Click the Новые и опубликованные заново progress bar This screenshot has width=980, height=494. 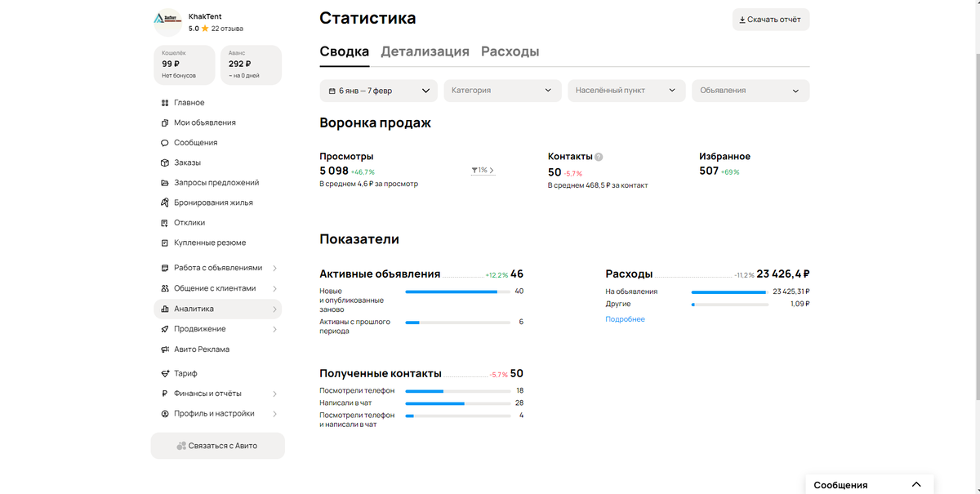(x=458, y=291)
